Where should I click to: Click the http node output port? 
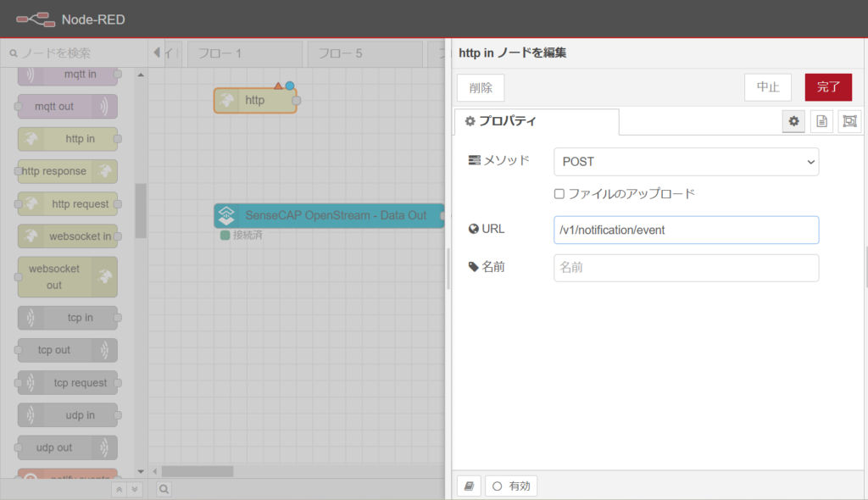pos(297,101)
